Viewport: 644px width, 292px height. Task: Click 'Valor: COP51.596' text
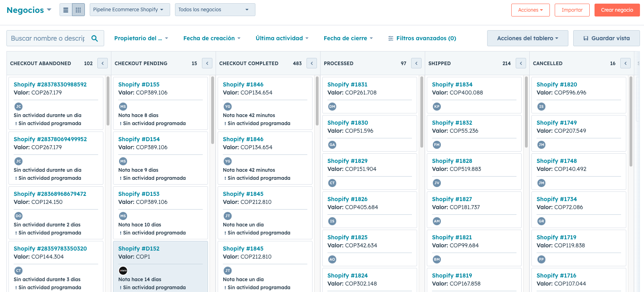tap(350, 131)
